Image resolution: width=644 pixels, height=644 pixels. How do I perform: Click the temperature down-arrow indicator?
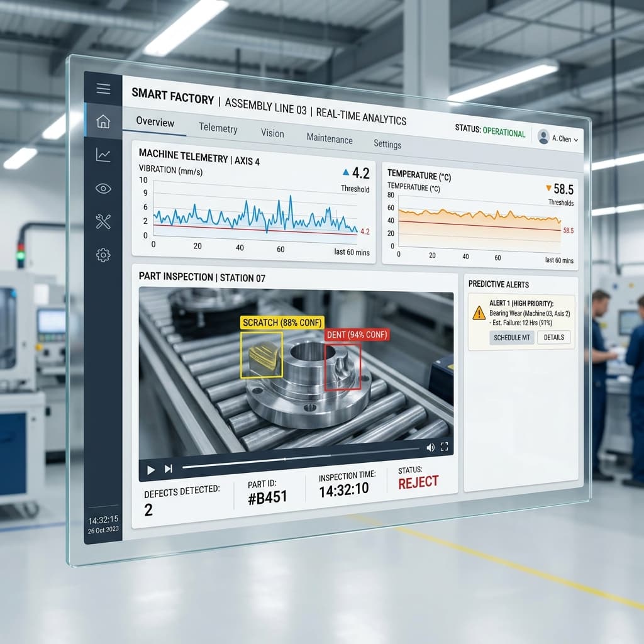(548, 187)
